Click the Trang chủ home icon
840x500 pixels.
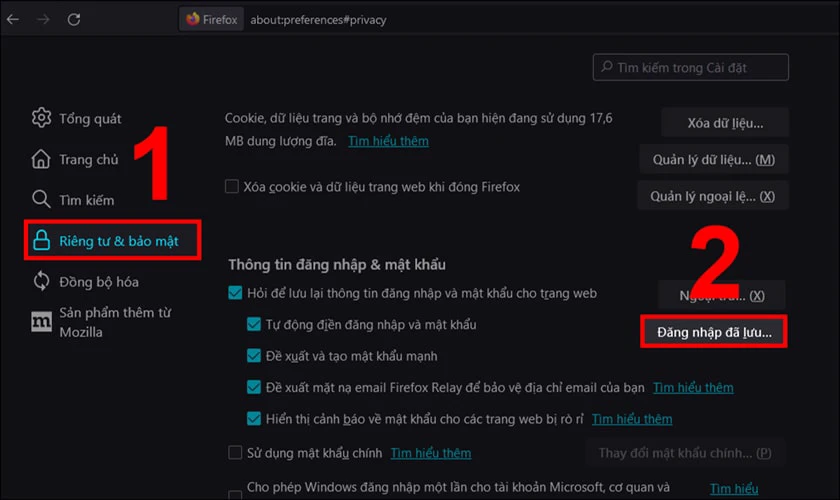coord(41,160)
